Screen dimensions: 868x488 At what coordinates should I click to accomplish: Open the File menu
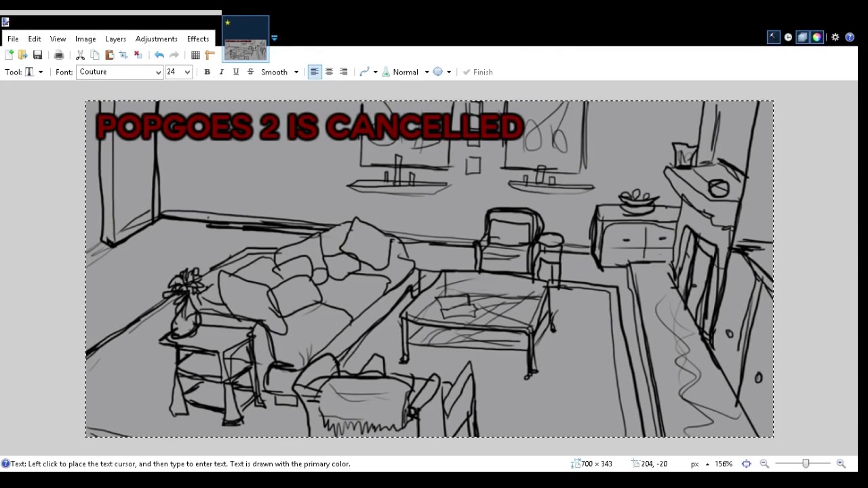(13, 39)
